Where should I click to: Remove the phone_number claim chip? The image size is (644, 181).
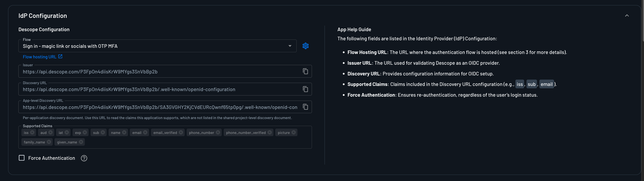tap(218, 132)
